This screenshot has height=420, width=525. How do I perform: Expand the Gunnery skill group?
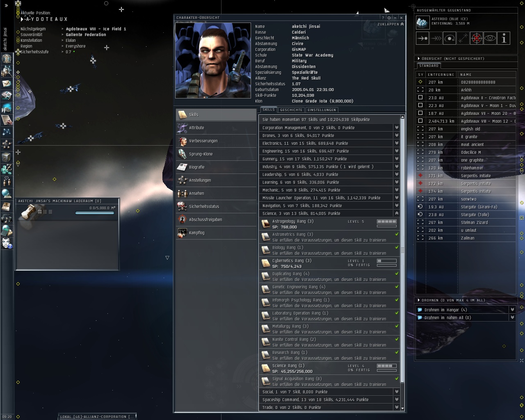(397, 159)
